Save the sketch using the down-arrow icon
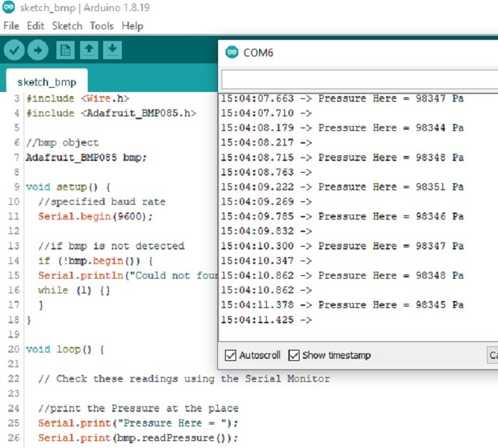 point(112,50)
